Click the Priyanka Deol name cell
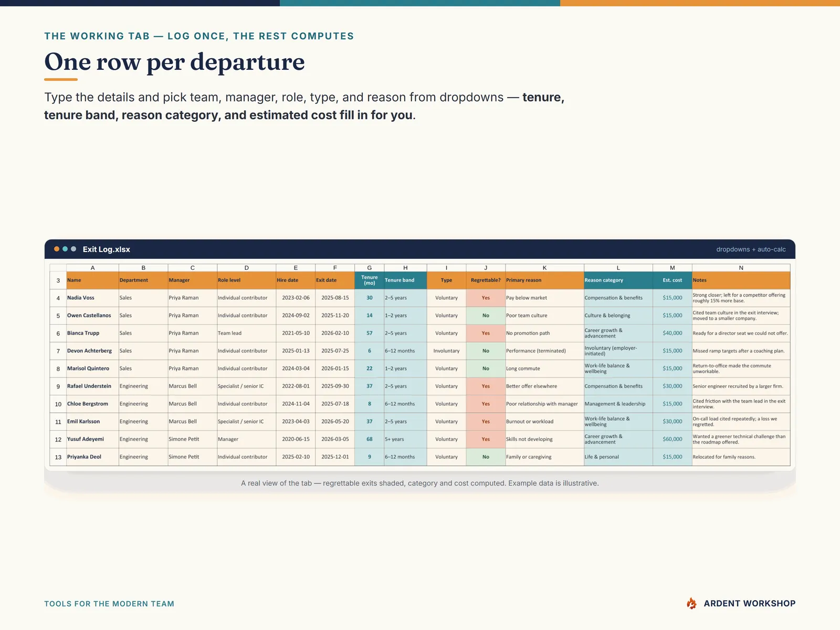The image size is (840, 630). [92, 457]
